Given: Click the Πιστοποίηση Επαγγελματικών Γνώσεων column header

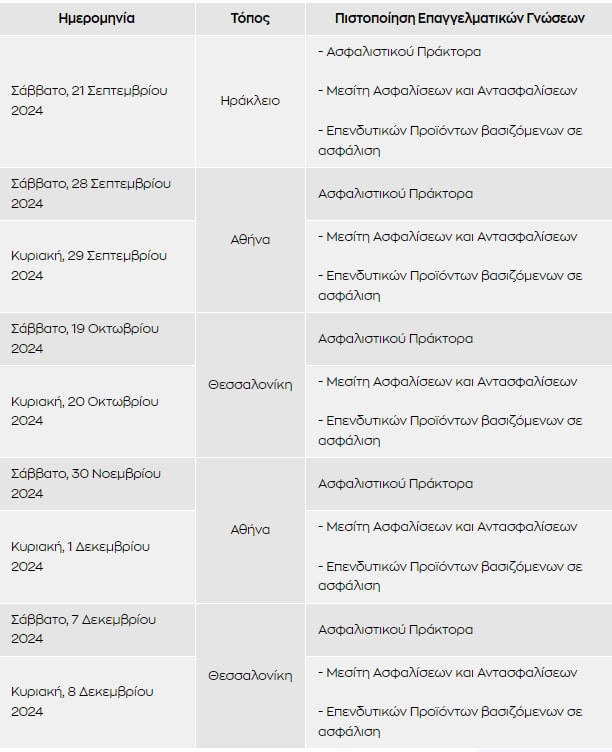Looking at the screenshot, I should click(459, 18).
